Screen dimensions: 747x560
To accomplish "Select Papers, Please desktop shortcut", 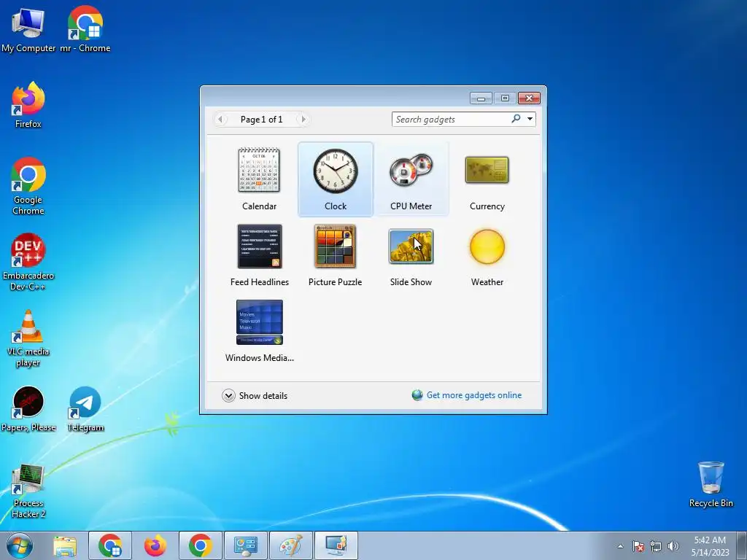I will 28,408.
